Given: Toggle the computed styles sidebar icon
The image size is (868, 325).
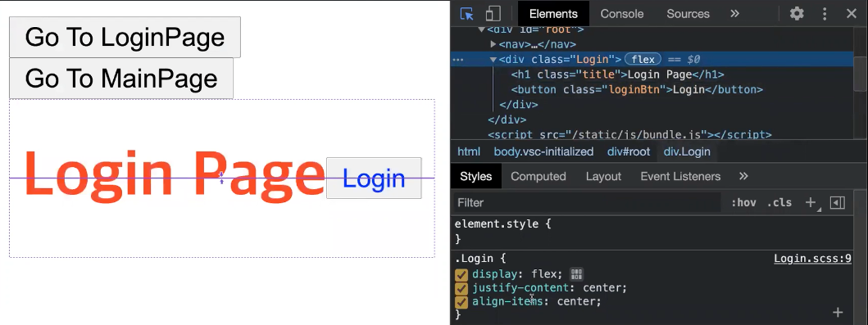Looking at the screenshot, I should tap(838, 203).
